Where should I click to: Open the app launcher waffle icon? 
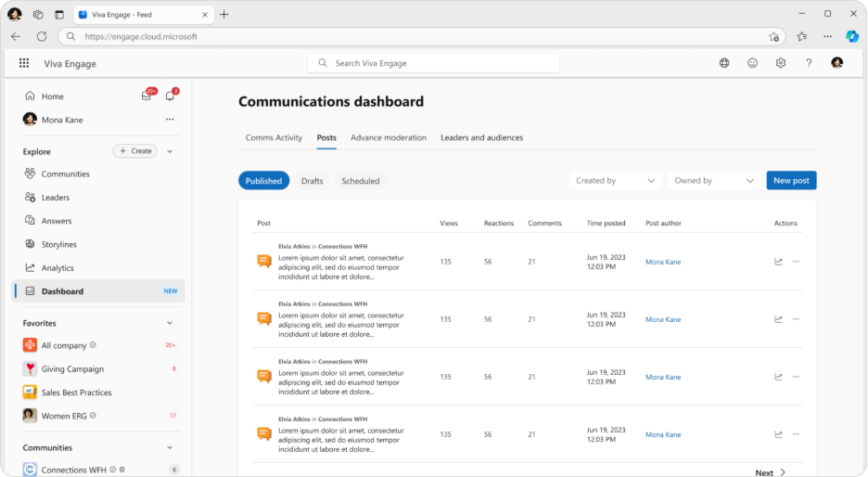point(24,63)
